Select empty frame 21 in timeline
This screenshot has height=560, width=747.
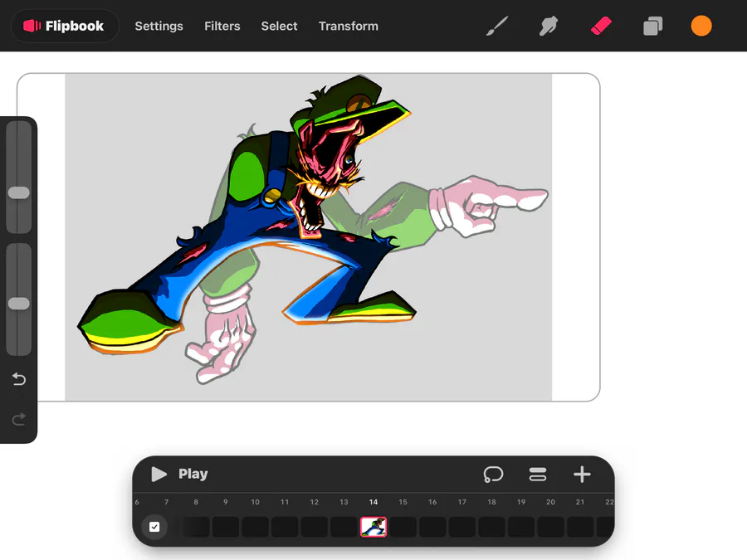580,527
